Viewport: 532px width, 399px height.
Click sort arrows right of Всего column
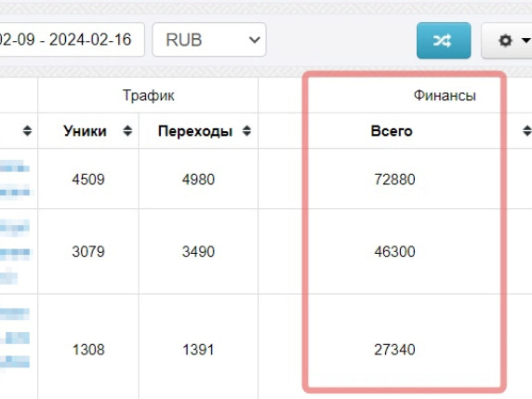527,131
